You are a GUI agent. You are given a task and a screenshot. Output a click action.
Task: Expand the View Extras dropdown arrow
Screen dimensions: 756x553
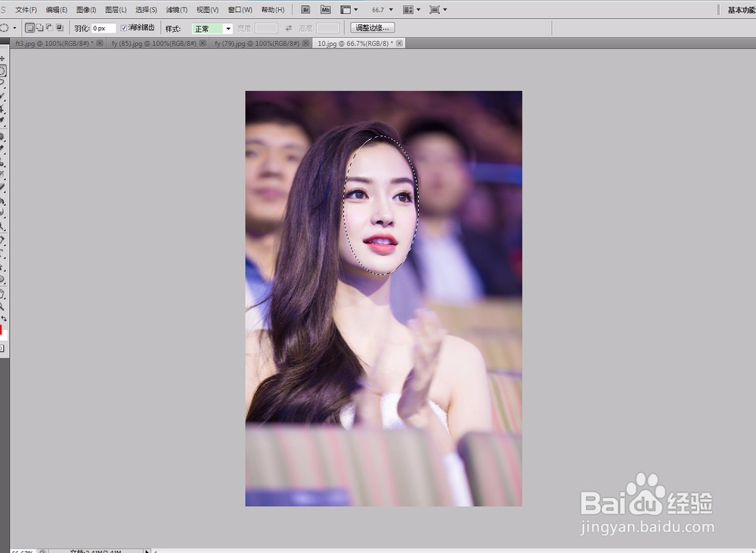coord(356,9)
